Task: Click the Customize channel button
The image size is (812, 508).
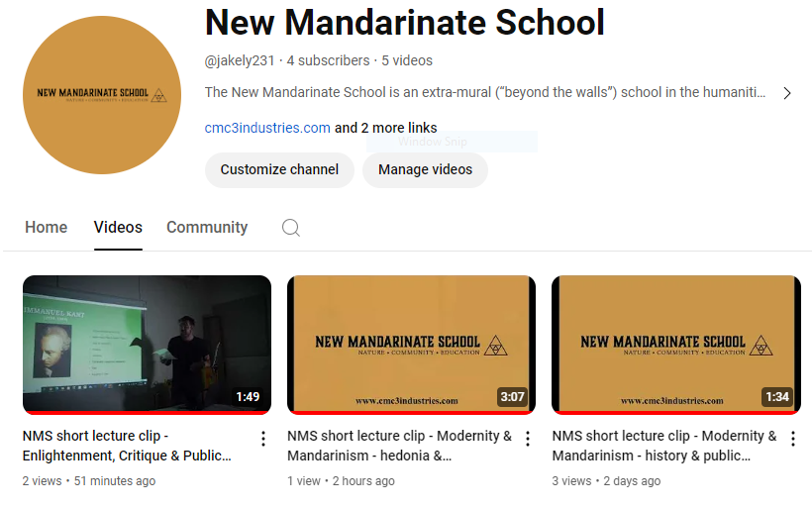Action: [x=279, y=170]
